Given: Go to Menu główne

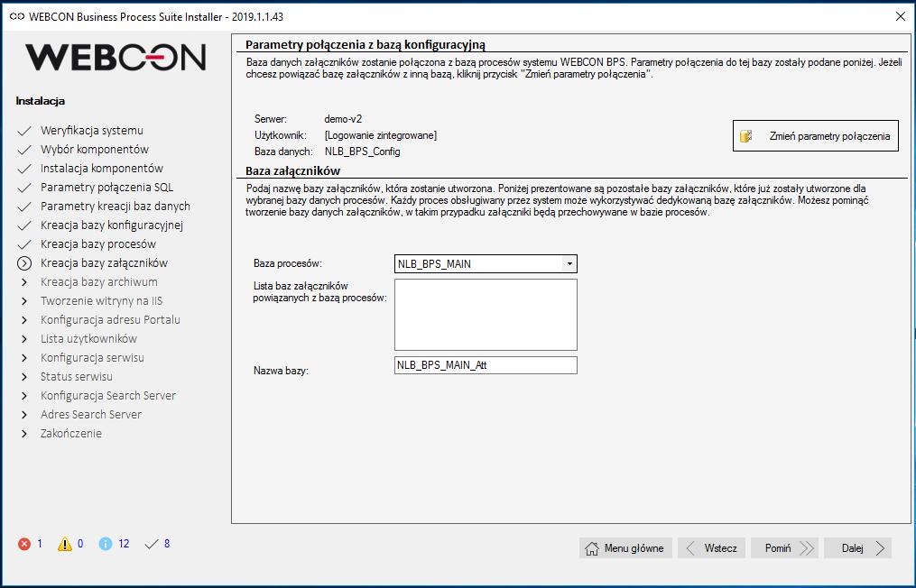Looking at the screenshot, I should point(625,548).
